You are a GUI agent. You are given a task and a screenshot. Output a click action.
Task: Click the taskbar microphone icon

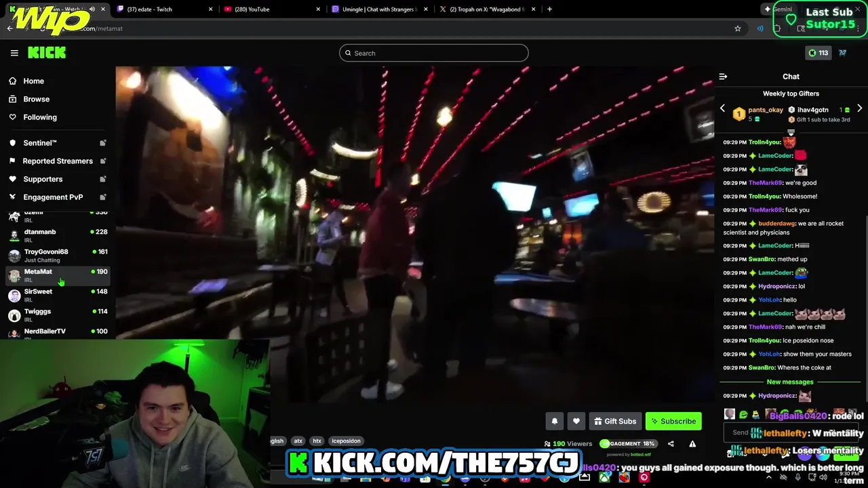pyautogui.click(x=798, y=477)
